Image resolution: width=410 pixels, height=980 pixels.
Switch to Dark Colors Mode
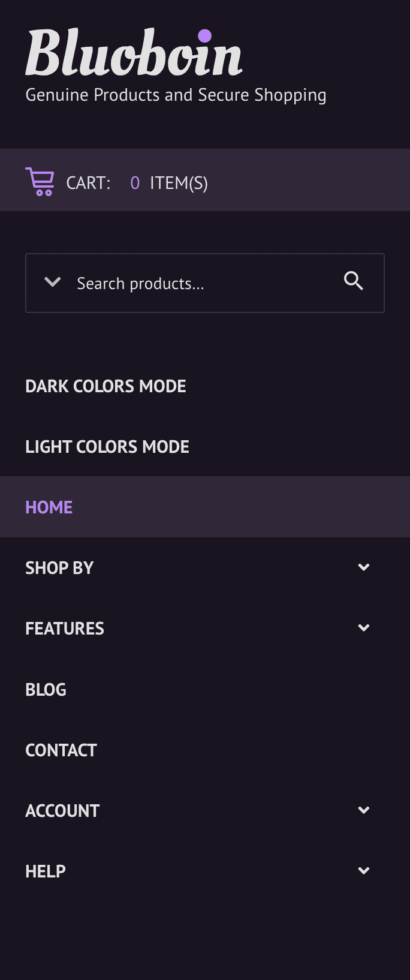click(105, 386)
